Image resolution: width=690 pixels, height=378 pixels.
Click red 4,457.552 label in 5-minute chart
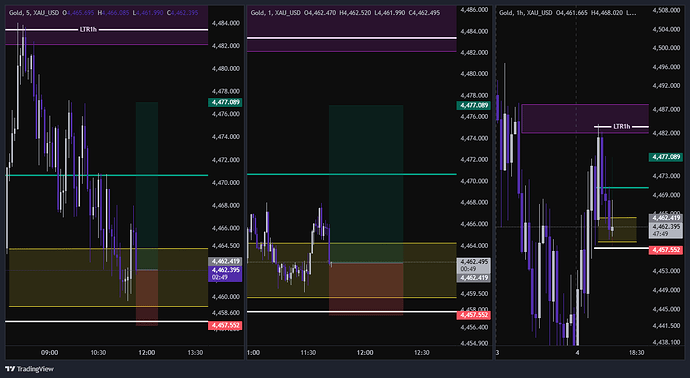(x=225, y=325)
